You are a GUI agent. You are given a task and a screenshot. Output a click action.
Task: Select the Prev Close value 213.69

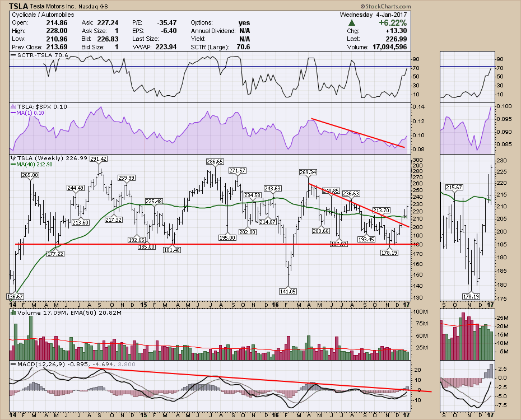(x=57, y=47)
